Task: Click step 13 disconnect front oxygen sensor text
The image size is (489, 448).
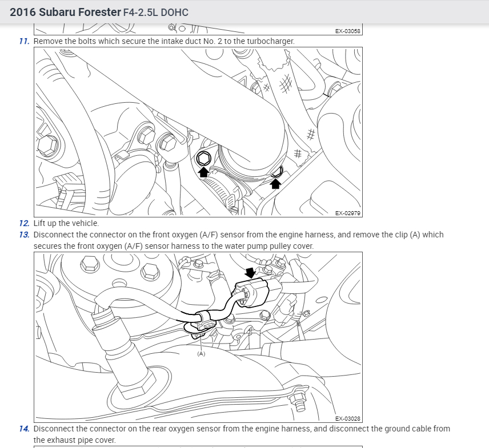Action: 238,240
